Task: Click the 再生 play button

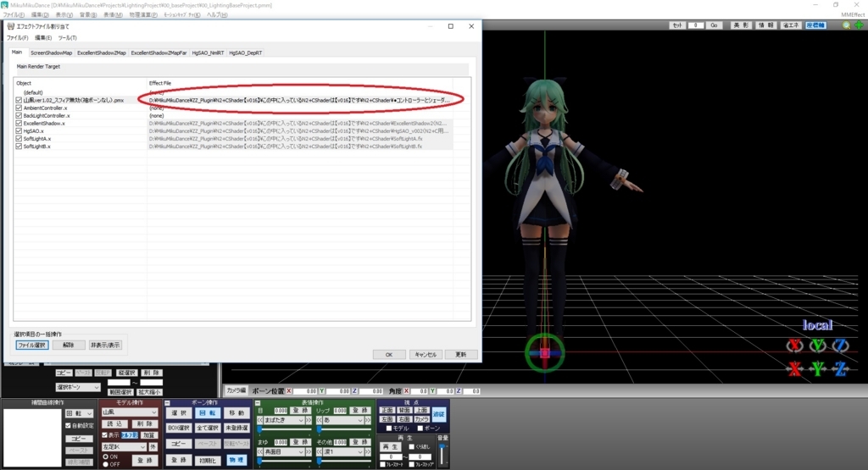Action: (390, 447)
